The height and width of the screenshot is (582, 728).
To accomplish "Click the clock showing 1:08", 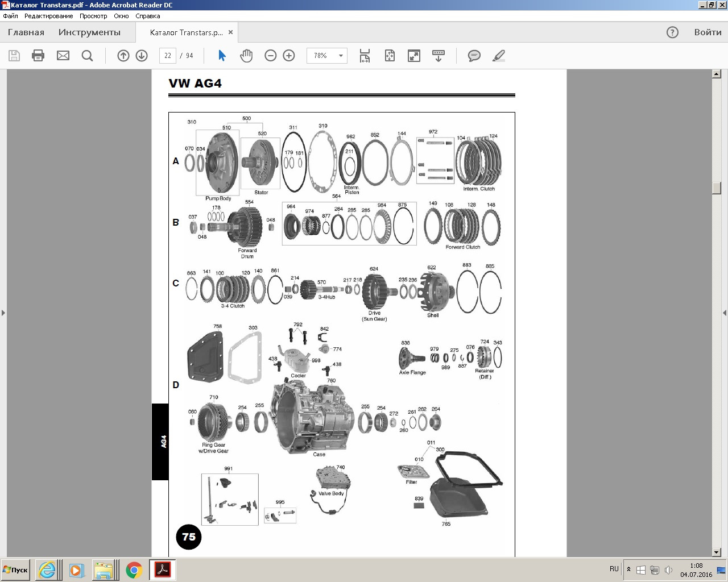I will [696, 566].
